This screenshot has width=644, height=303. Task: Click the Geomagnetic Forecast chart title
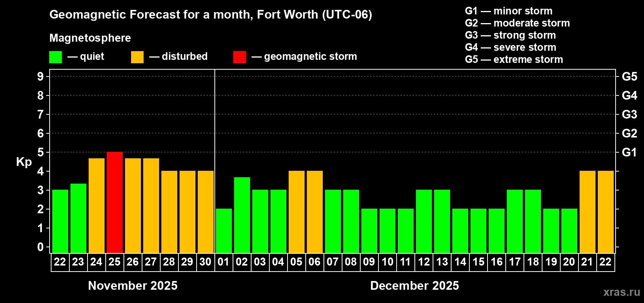coord(211,14)
